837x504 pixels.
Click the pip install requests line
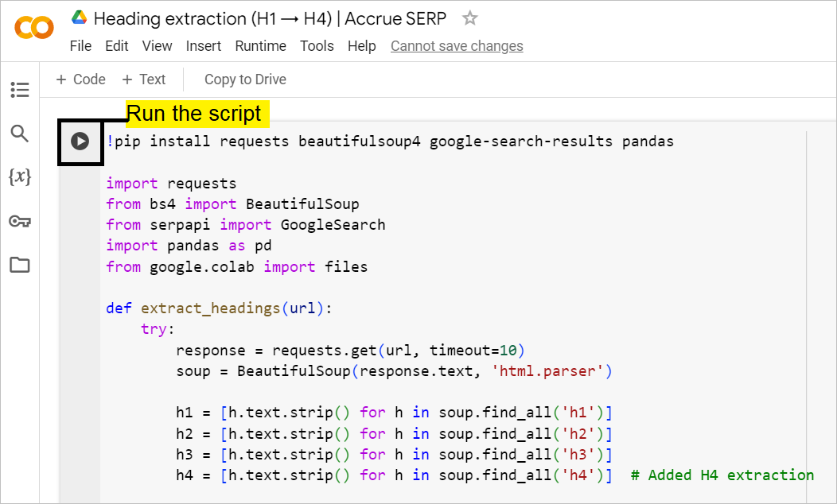(390, 142)
